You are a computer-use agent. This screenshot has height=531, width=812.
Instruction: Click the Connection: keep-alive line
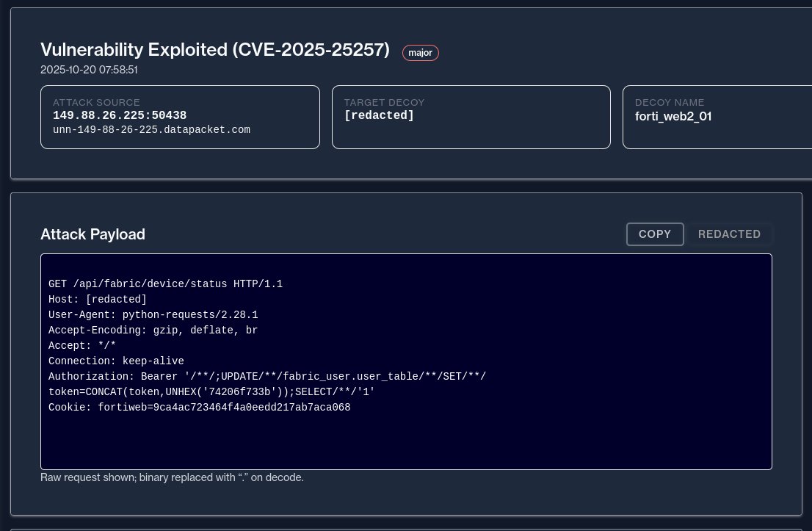point(117,361)
